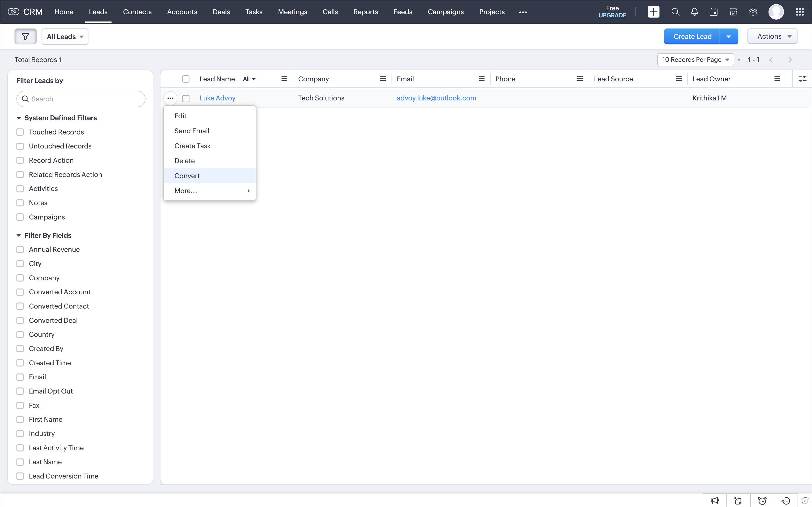Expand the 10 Records Per Page dropdown
The width and height of the screenshot is (812, 507).
695,60
